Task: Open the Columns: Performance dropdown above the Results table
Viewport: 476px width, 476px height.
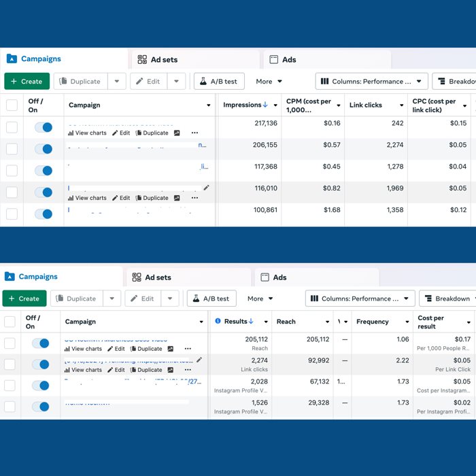Action: 360,299
